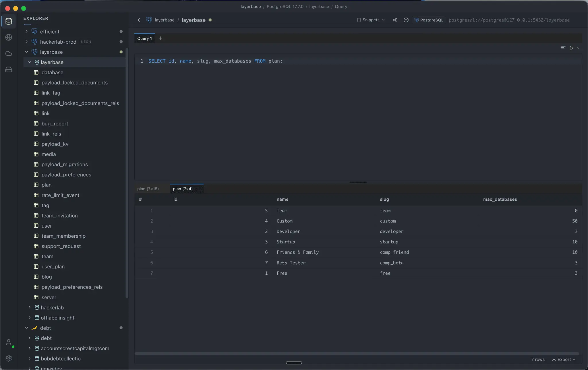This screenshot has height=370, width=588.
Task: Collapse the debt connection
Action: coord(26,328)
